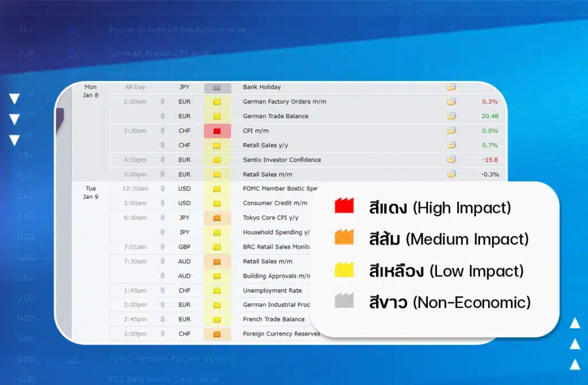Click the German Trade Balance event
588x385 pixels.
click(275, 116)
